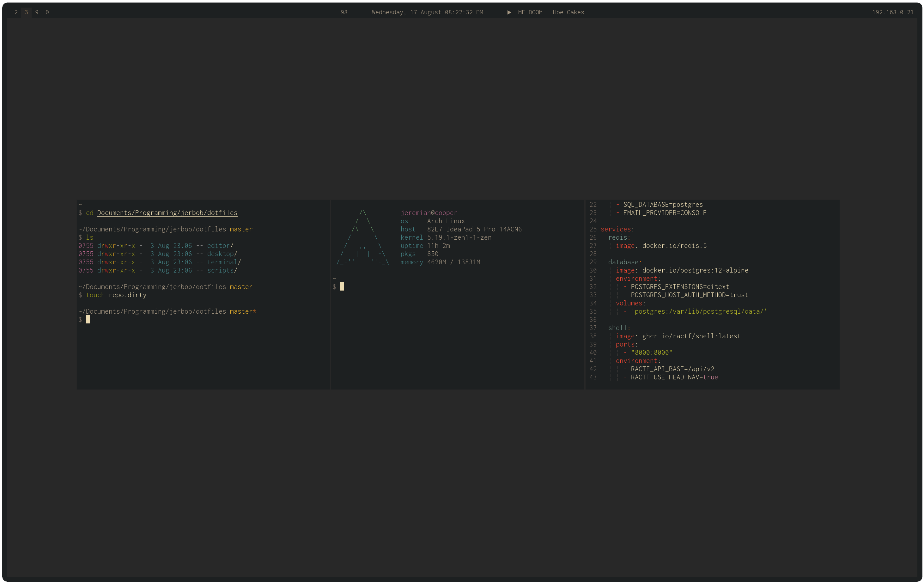Click the shell: block on line 37
The width and height of the screenshot is (924, 583).
coord(619,328)
